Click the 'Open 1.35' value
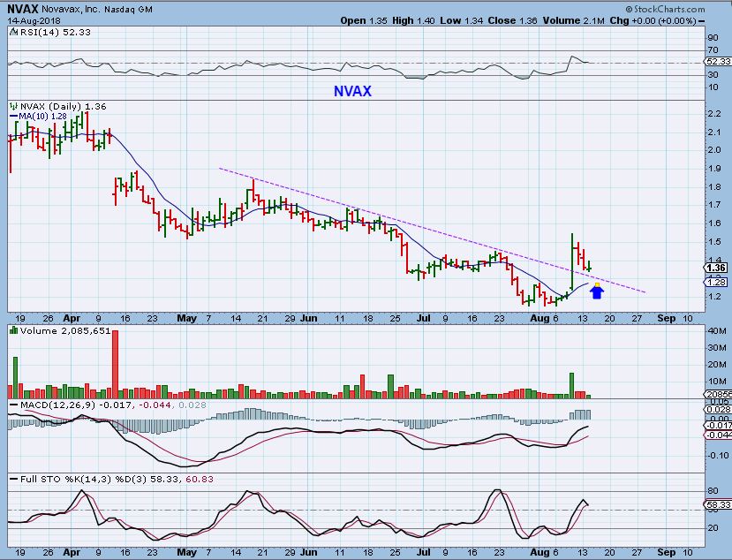732x560 pixels. point(364,20)
